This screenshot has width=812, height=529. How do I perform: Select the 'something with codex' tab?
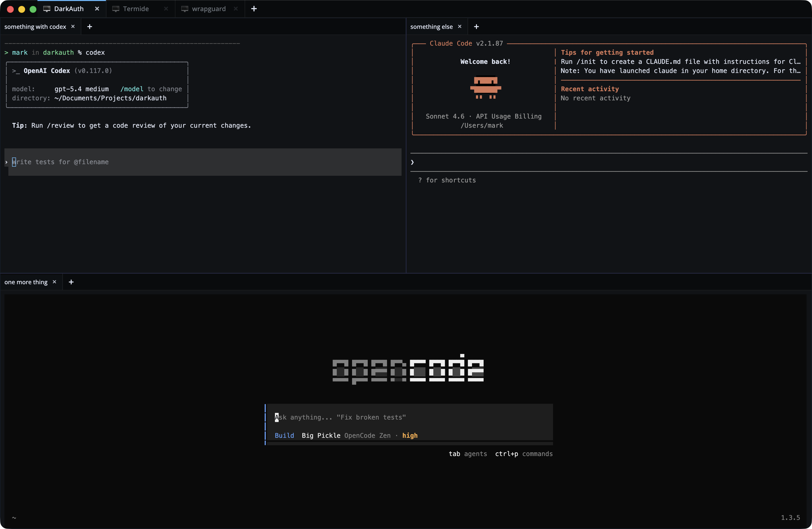pos(35,26)
